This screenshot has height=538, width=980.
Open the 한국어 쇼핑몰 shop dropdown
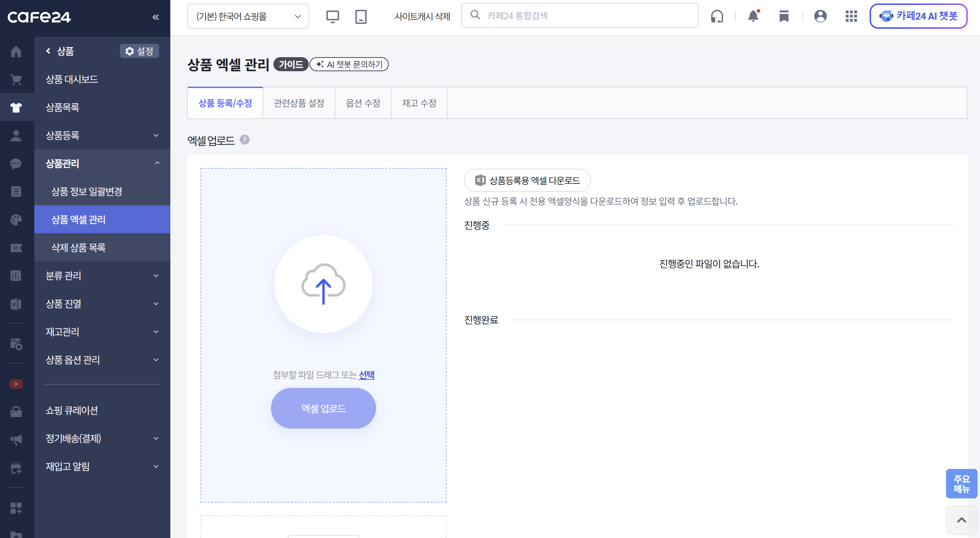tap(248, 16)
